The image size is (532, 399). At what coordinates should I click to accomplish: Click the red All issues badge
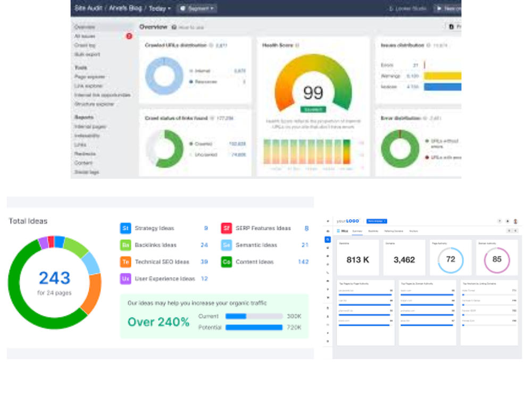coord(129,36)
